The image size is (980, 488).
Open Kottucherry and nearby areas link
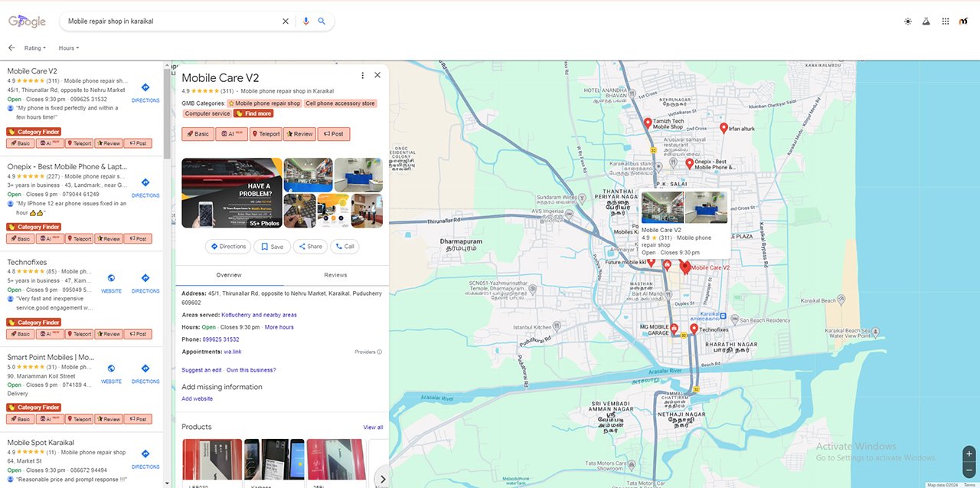259,315
